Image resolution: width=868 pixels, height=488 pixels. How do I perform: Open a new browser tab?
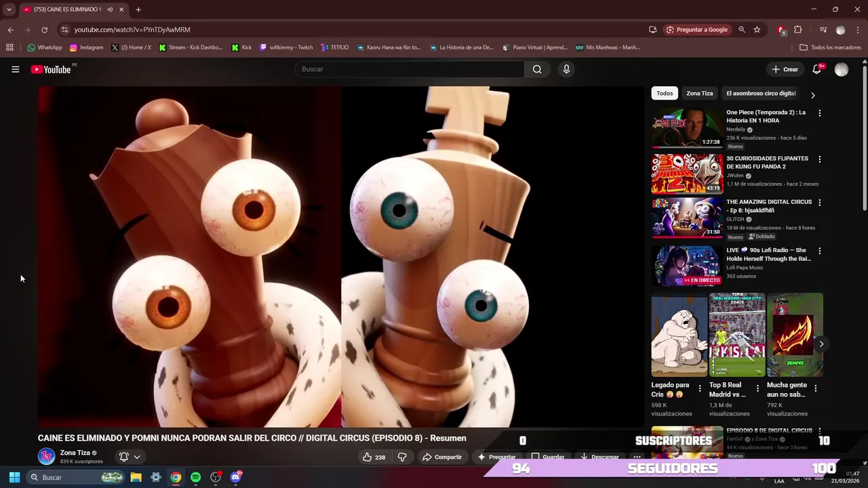[138, 9]
